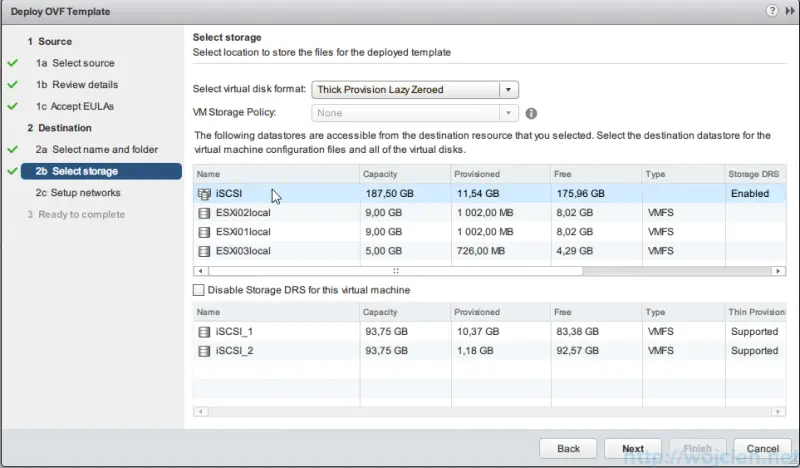Click the 11,54 GB provisioned cell
Viewport: 800px width, 468px height.
click(478, 193)
